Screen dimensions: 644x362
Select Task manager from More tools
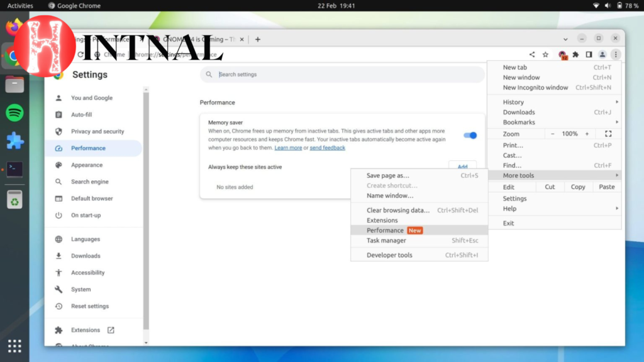(386, 241)
